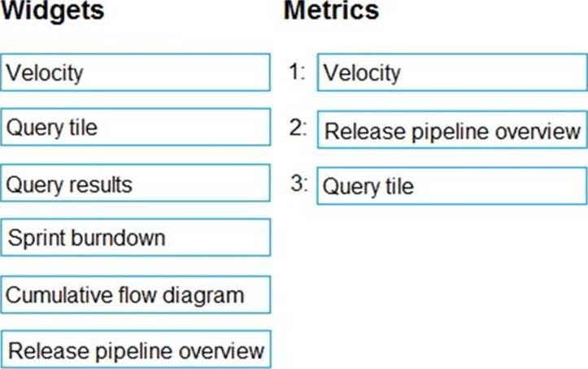Pick the Sprint burndown widget
This screenshot has height=369, width=588.
coord(135,238)
